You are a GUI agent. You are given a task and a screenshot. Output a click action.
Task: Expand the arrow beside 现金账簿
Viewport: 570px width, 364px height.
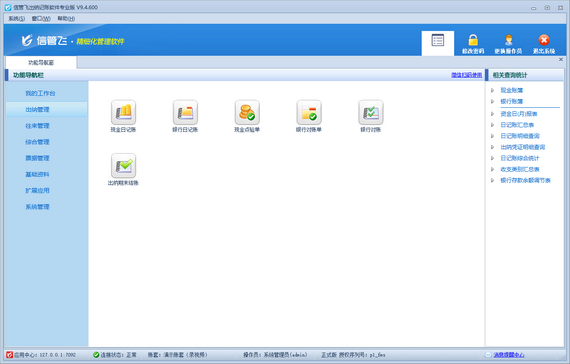point(493,90)
